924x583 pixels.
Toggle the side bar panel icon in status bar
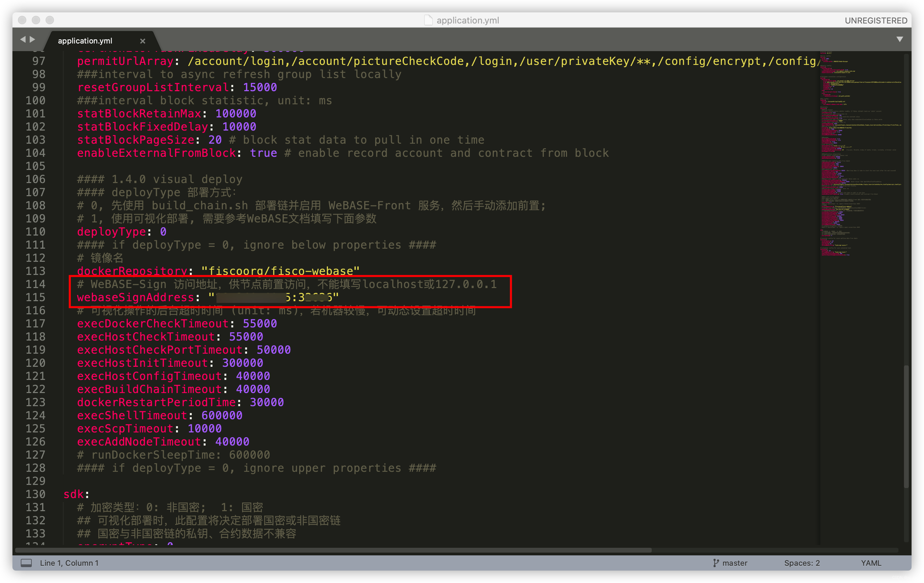26,563
